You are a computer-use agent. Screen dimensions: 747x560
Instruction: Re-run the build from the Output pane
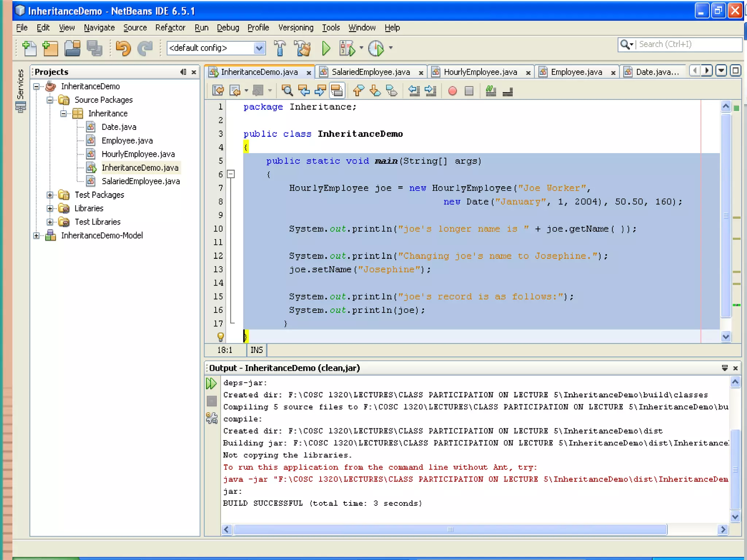coord(212,384)
